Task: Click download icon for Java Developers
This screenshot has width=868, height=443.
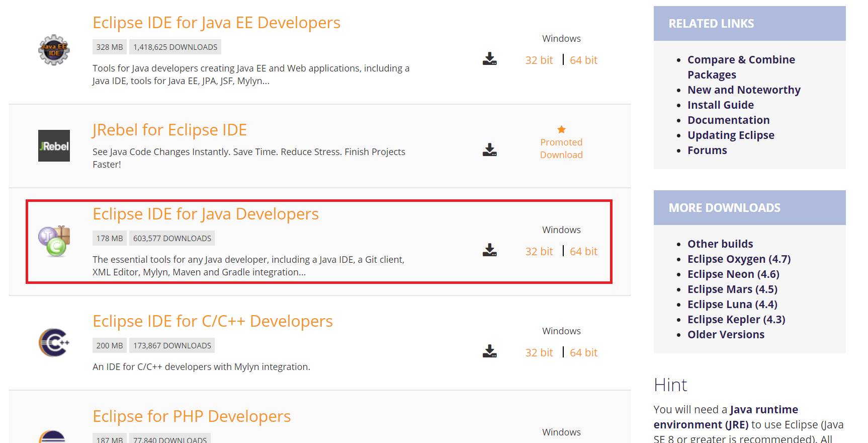Action: pos(490,250)
